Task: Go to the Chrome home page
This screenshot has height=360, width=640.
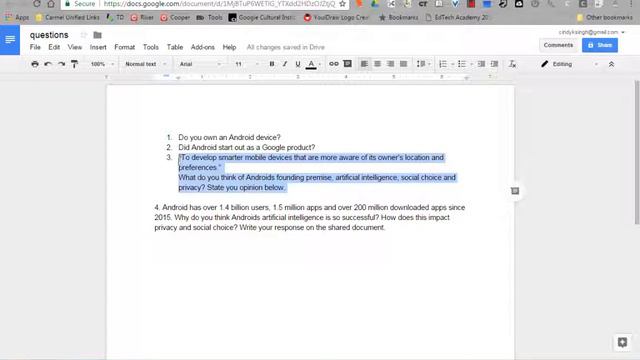Action: pos(51,4)
